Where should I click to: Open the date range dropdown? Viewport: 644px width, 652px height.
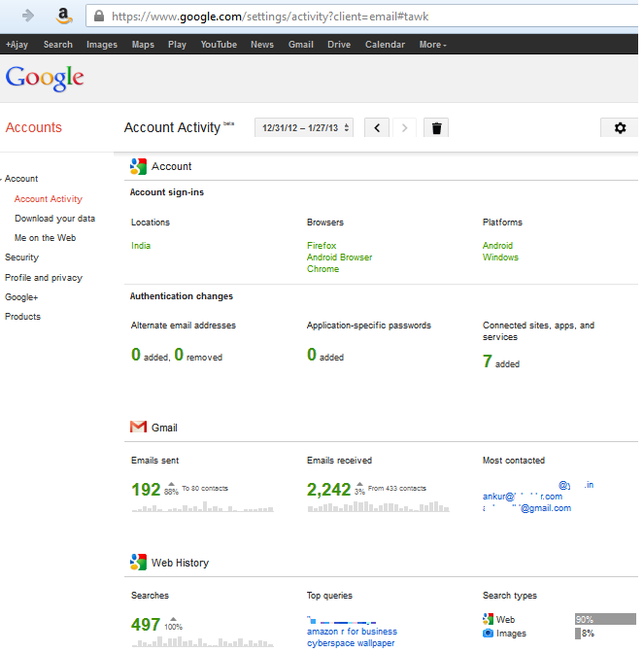(x=306, y=128)
